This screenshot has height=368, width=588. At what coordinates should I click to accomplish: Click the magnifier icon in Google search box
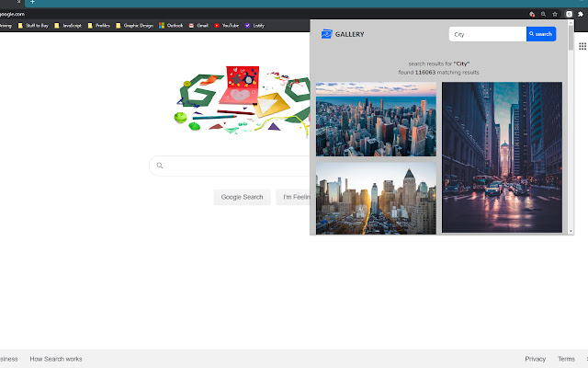[160, 166]
